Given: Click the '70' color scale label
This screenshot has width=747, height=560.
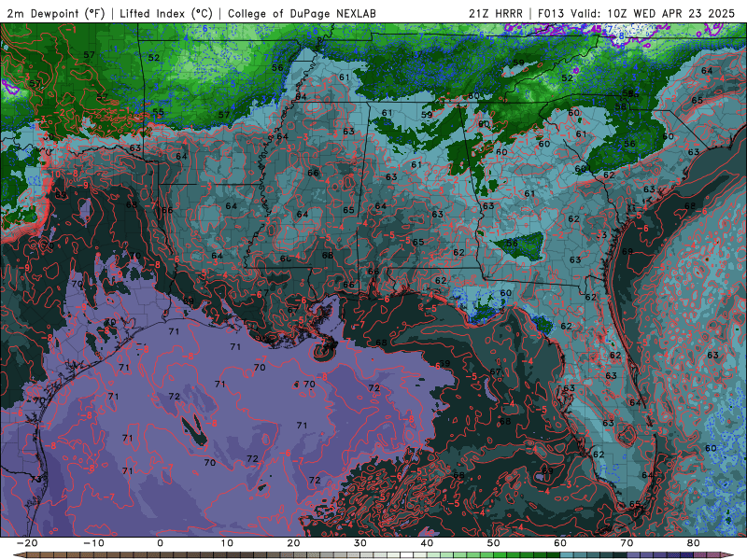Looking at the screenshot, I should click(x=627, y=543).
